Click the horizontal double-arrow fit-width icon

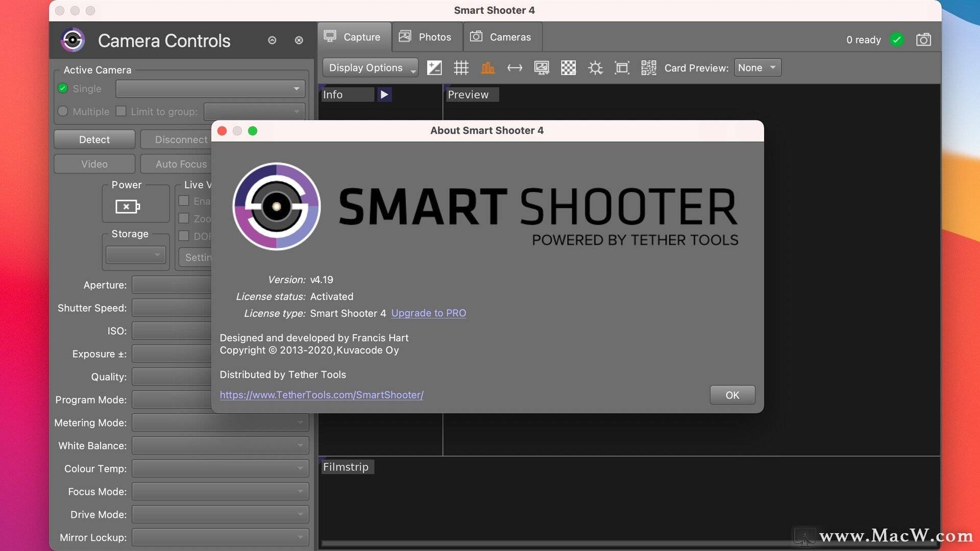pos(514,68)
